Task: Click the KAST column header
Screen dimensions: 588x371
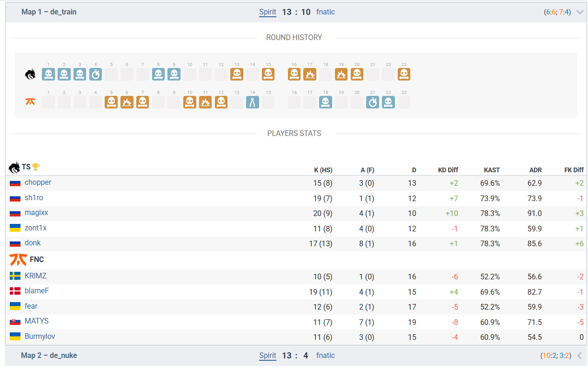Action: (x=492, y=170)
